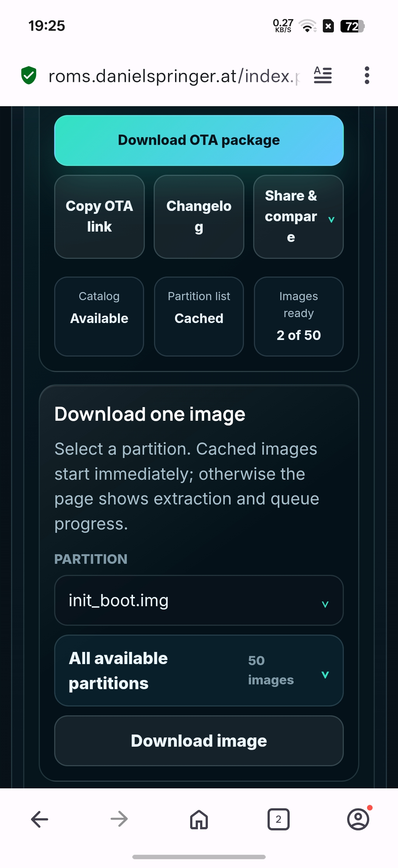Expand All available partitions list
This screenshot has height=868, width=398.
click(199, 671)
